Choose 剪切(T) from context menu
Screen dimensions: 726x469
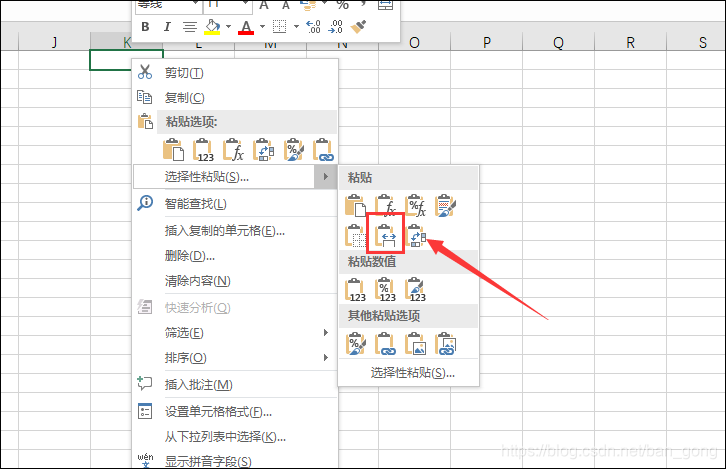point(236,73)
